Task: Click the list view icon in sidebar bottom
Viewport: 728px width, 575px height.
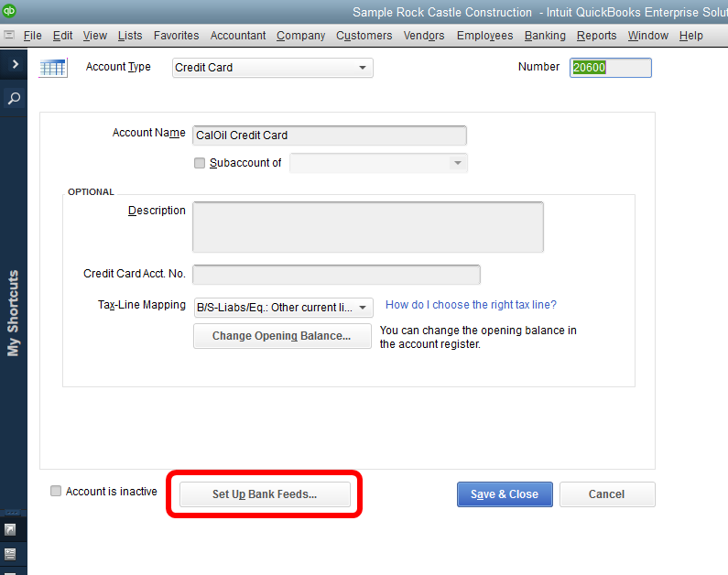Action: (x=10, y=554)
